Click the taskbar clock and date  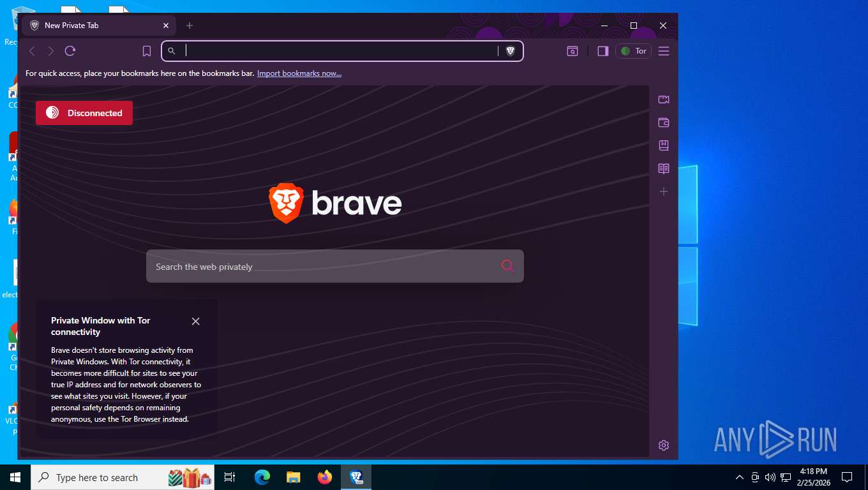point(813,477)
